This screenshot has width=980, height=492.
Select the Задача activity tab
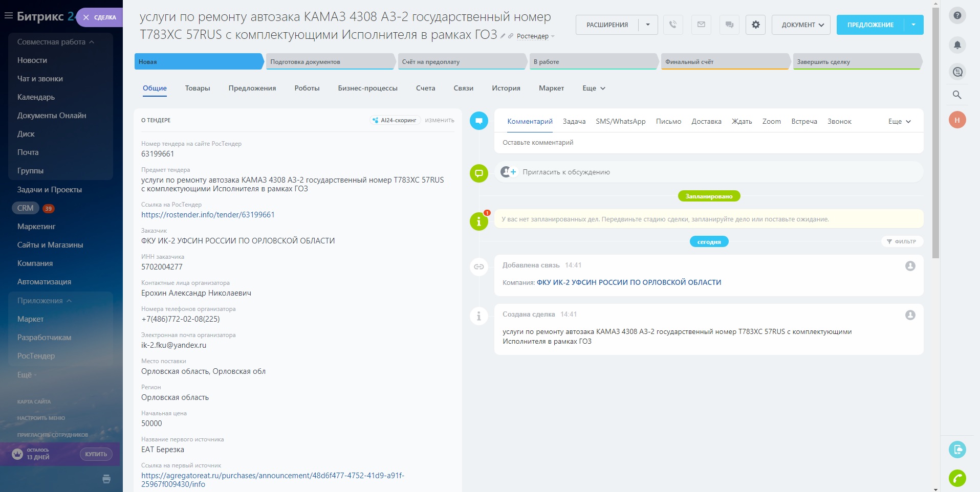(574, 121)
